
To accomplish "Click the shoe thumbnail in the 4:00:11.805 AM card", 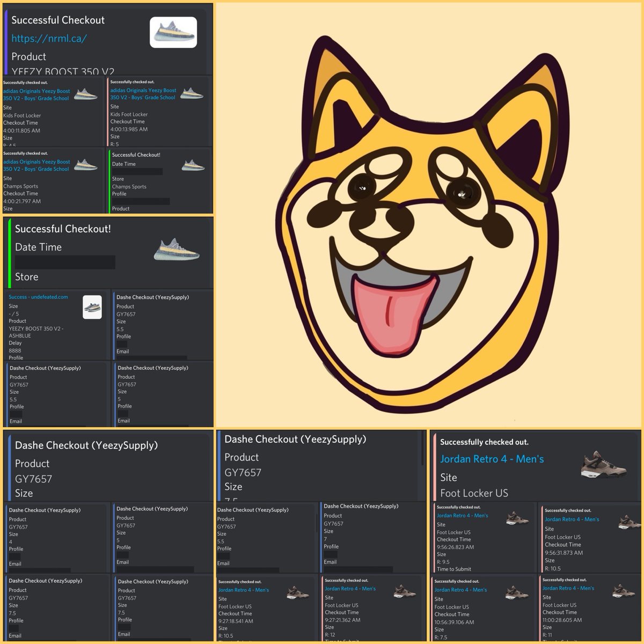I will tap(86, 94).
